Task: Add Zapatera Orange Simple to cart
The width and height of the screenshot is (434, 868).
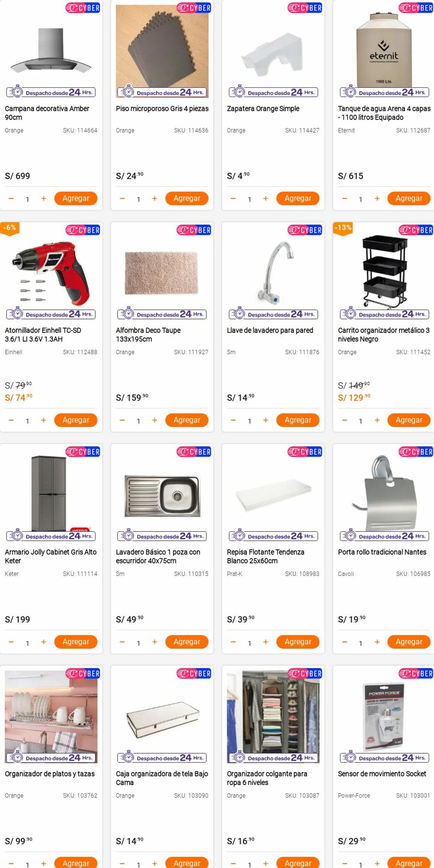Action: 298,198
